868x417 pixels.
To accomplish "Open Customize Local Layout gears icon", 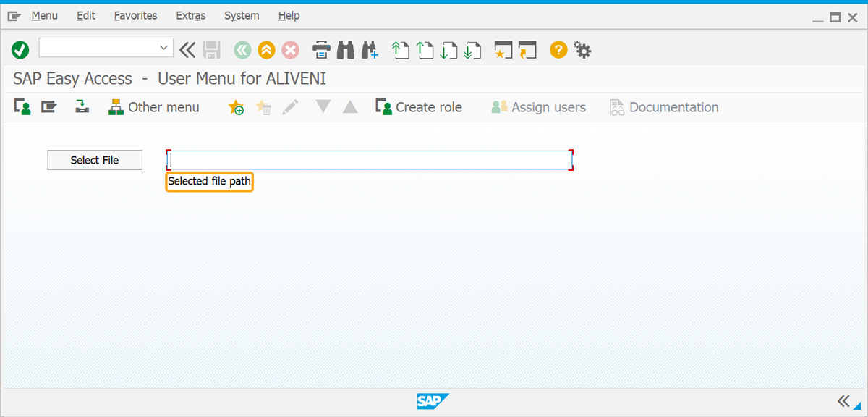I will [582, 50].
